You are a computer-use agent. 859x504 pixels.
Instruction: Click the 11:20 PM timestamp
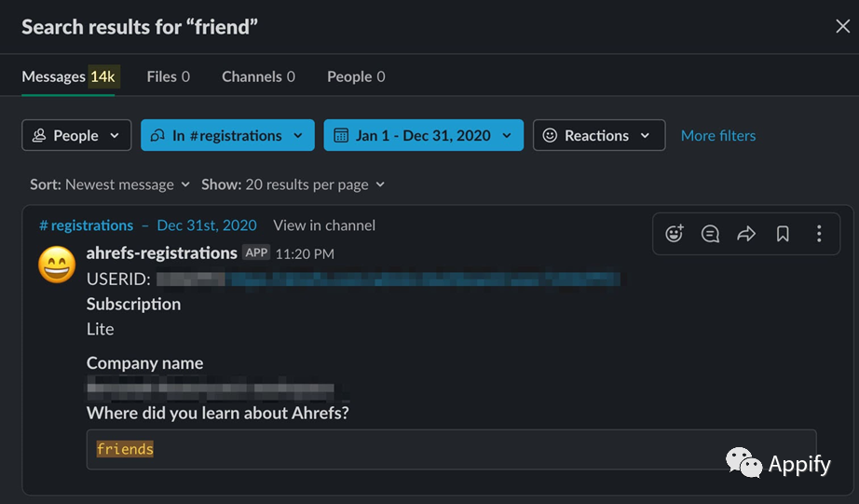[x=305, y=253]
